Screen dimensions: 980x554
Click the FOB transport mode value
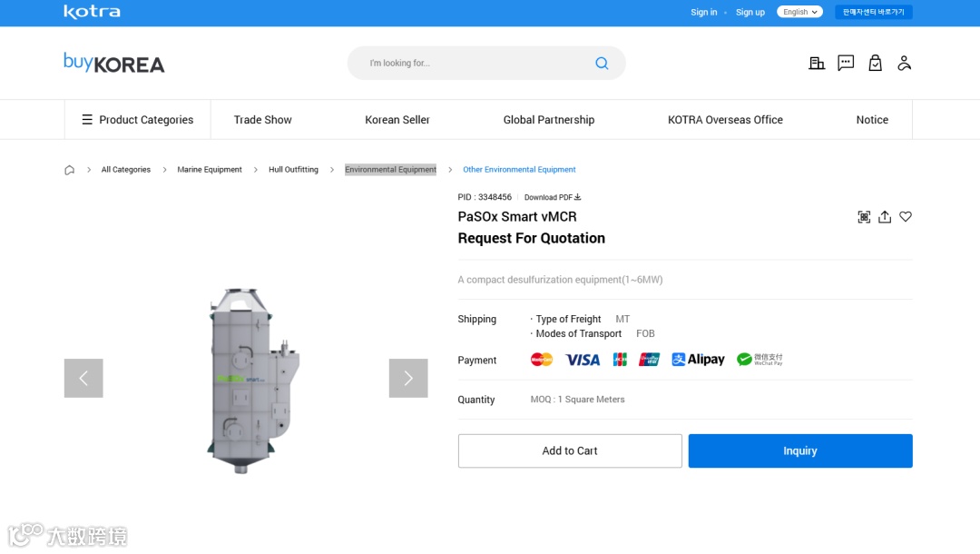coord(645,334)
